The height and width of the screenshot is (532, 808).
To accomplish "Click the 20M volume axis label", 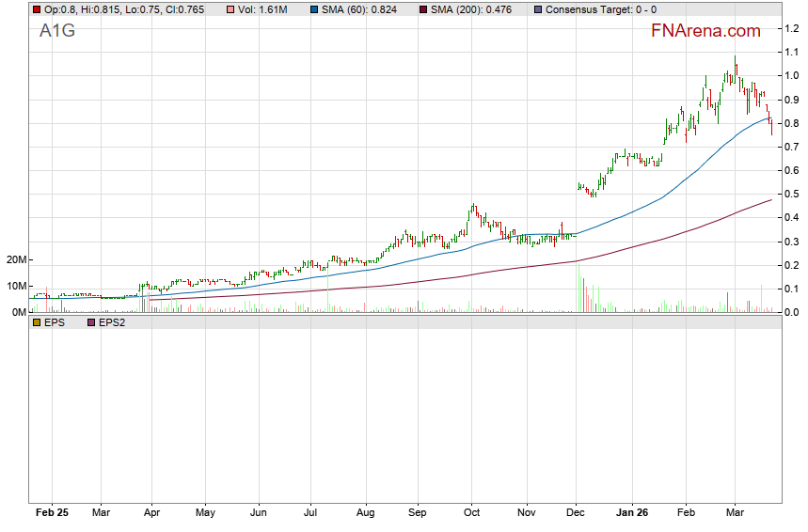I will point(14,260).
